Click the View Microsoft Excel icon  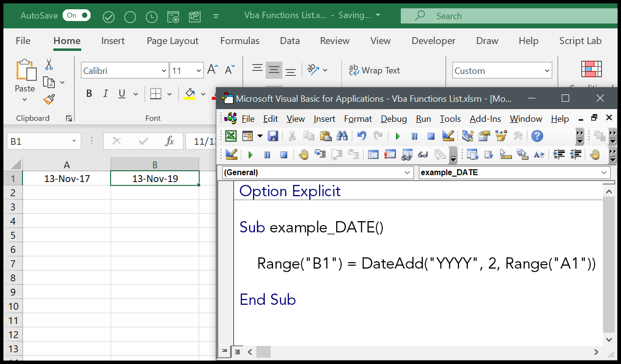tap(230, 136)
